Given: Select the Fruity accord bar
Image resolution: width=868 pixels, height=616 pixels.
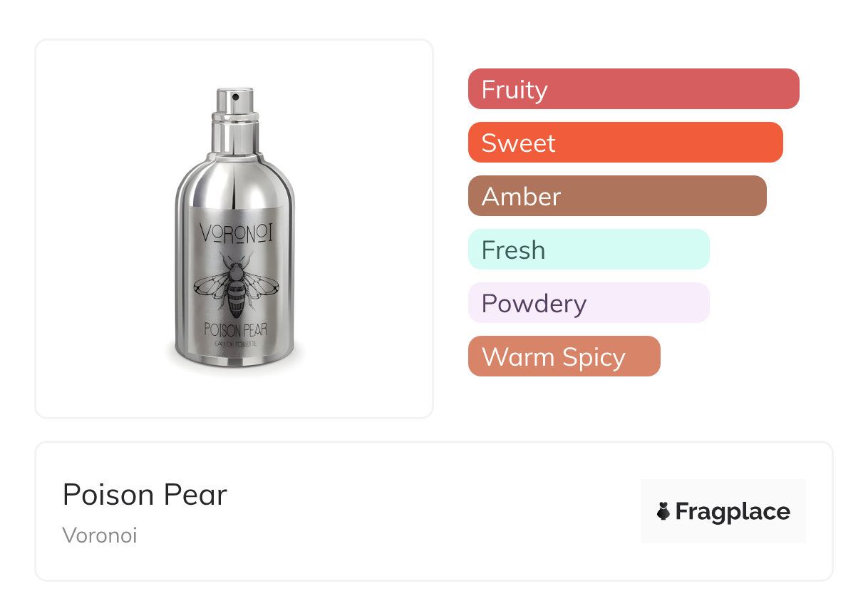Looking at the screenshot, I should pos(633,89).
